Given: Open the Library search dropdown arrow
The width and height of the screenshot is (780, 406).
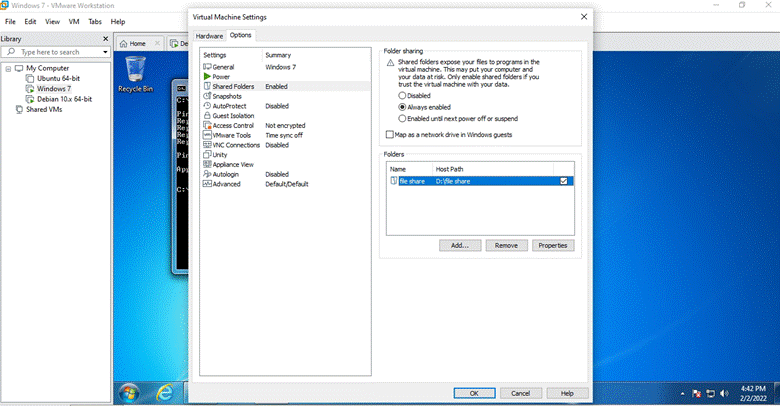Looking at the screenshot, I should [105, 52].
